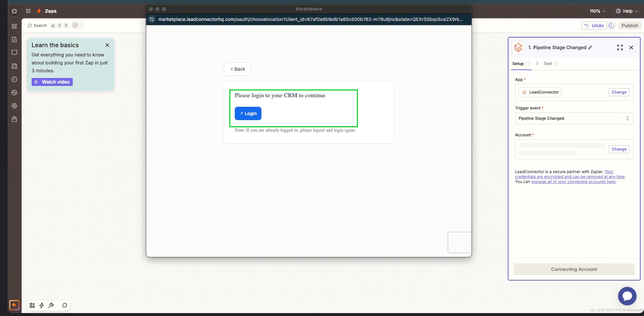Open the 110% zoom dropdown
The height and width of the screenshot is (316, 644).
(597, 11)
